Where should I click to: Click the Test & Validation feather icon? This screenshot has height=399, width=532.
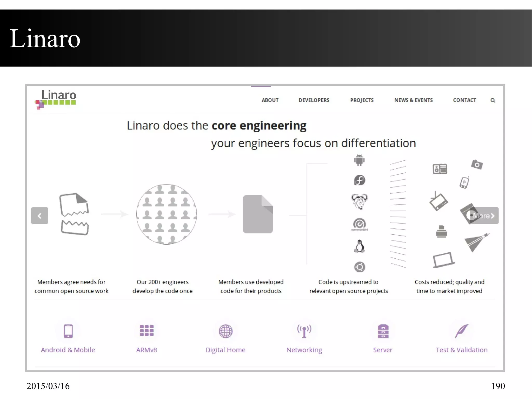(462, 331)
